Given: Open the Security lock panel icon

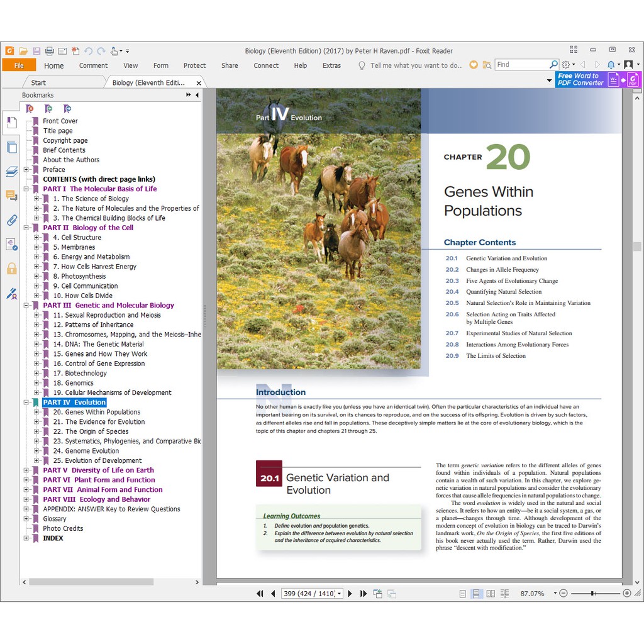Looking at the screenshot, I should [x=11, y=269].
